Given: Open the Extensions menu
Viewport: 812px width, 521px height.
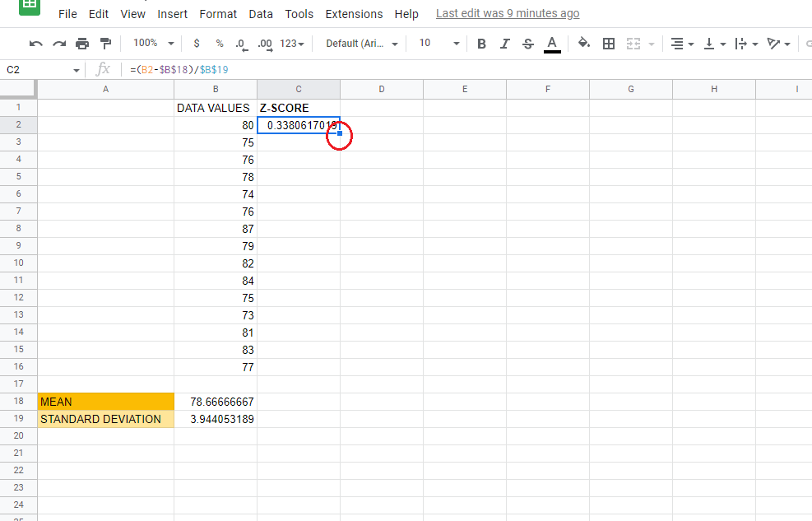Looking at the screenshot, I should pyautogui.click(x=354, y=14).
